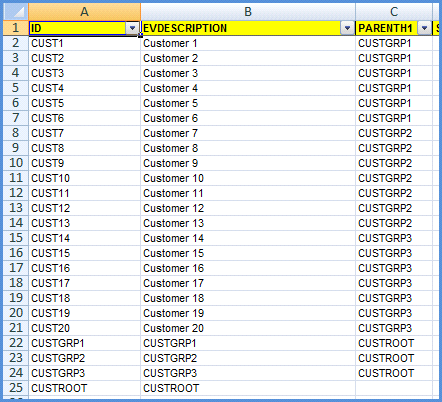Viewport: 442px width, 402px height.
Task: Open the PARENTH1 filter dropdown
Action: pos(424,28)
